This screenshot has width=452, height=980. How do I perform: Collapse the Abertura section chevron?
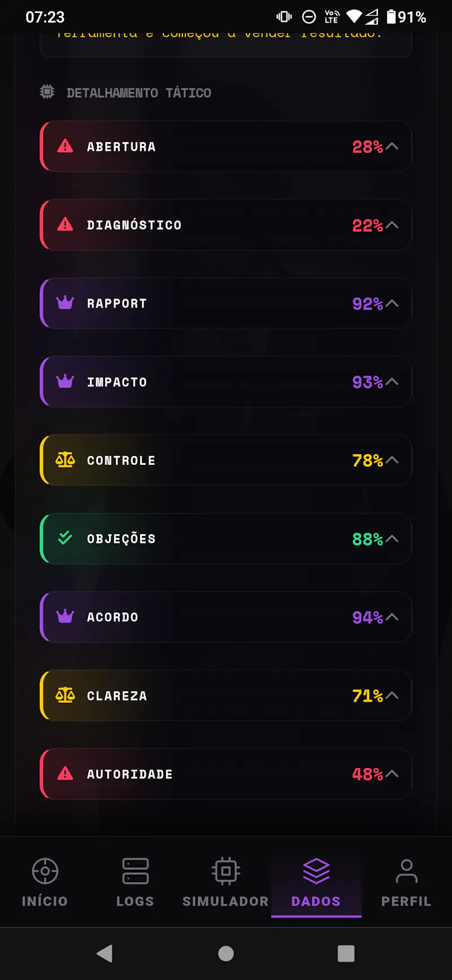pos(392,146)
